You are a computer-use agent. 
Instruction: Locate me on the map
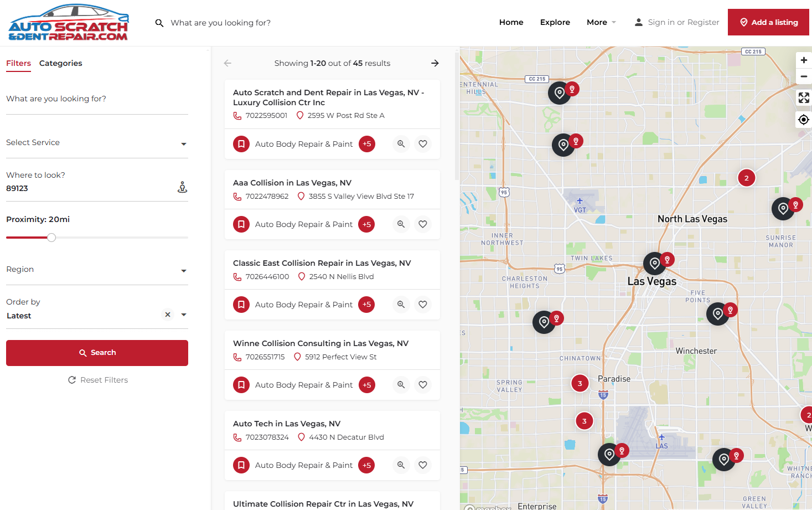pyautogui.click(x=804, y=120)
